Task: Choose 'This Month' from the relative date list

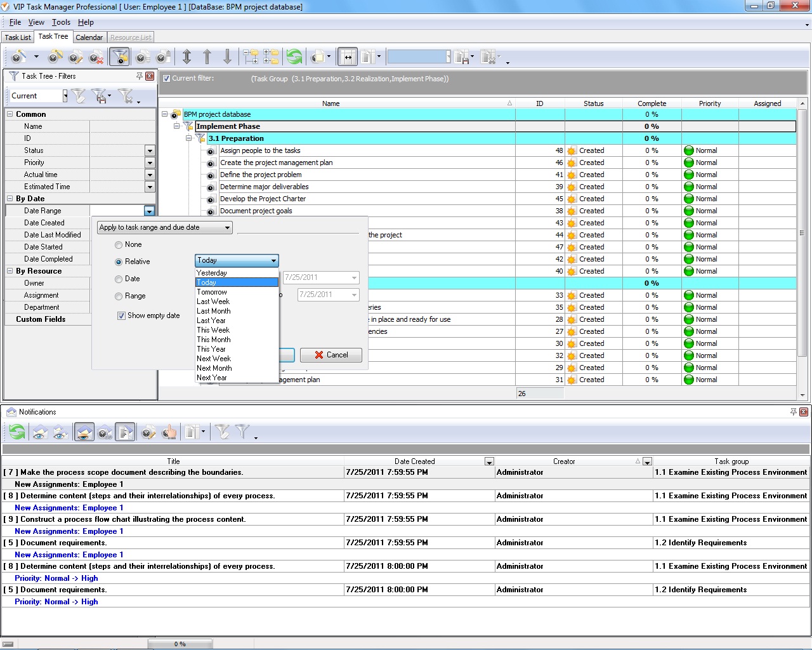Action: pyautogui.click(x=214, y=340)
